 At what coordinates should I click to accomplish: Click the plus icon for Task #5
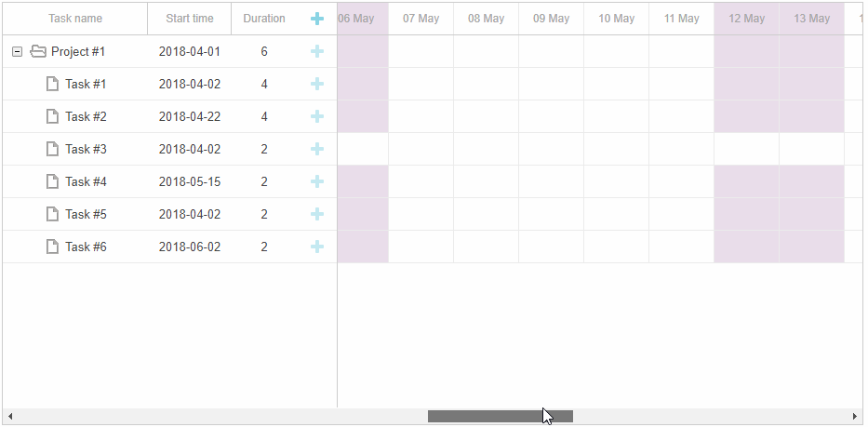317,214
